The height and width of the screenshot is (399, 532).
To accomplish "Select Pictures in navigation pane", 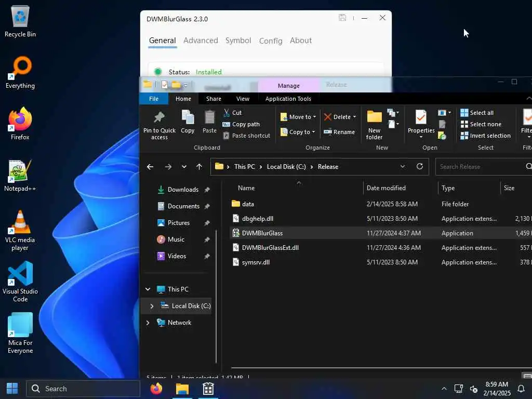I will pyautogui.click(x=179, y=223).
